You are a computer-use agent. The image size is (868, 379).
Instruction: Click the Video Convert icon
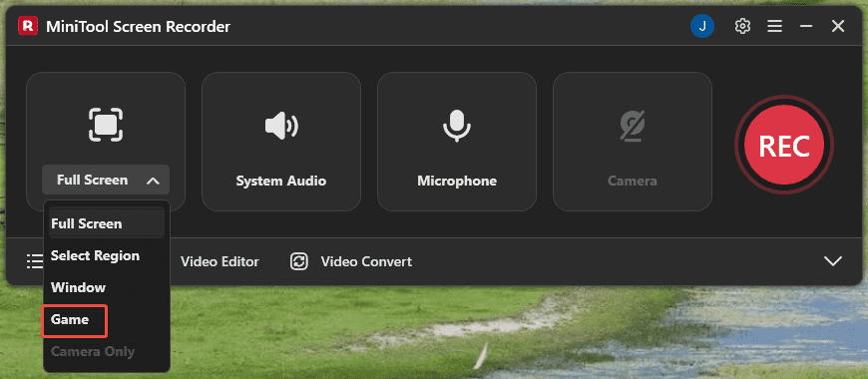pos(299,261)
